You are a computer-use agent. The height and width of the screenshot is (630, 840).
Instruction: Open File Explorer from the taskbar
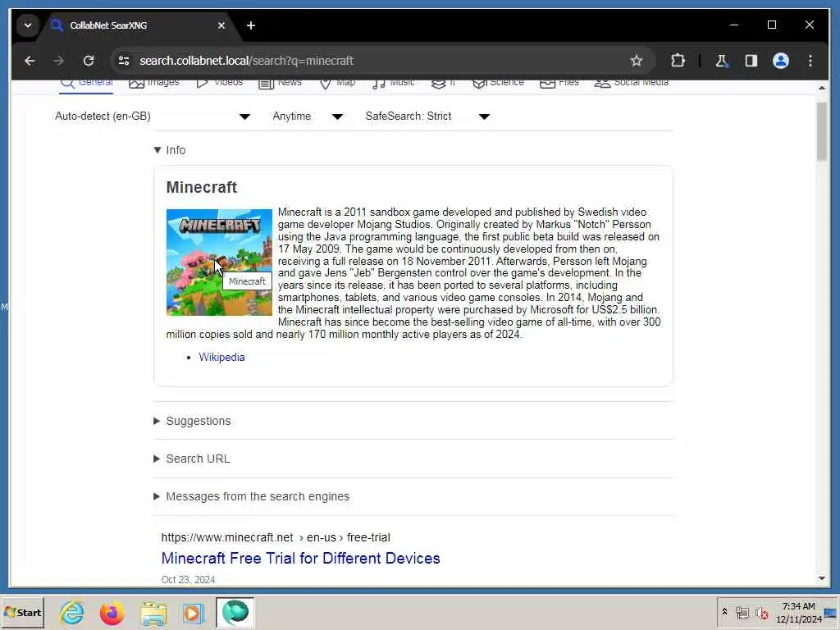click(x=153, y=612)
